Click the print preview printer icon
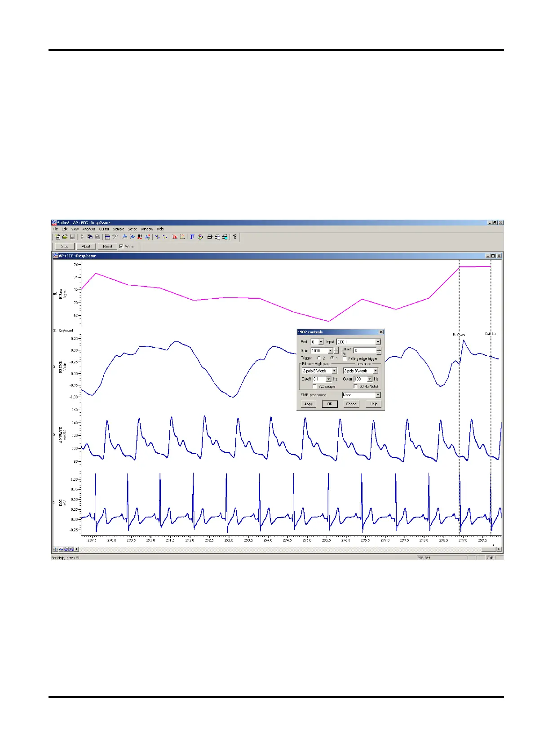This screenshot has height=756, width=535. (217, 237)
